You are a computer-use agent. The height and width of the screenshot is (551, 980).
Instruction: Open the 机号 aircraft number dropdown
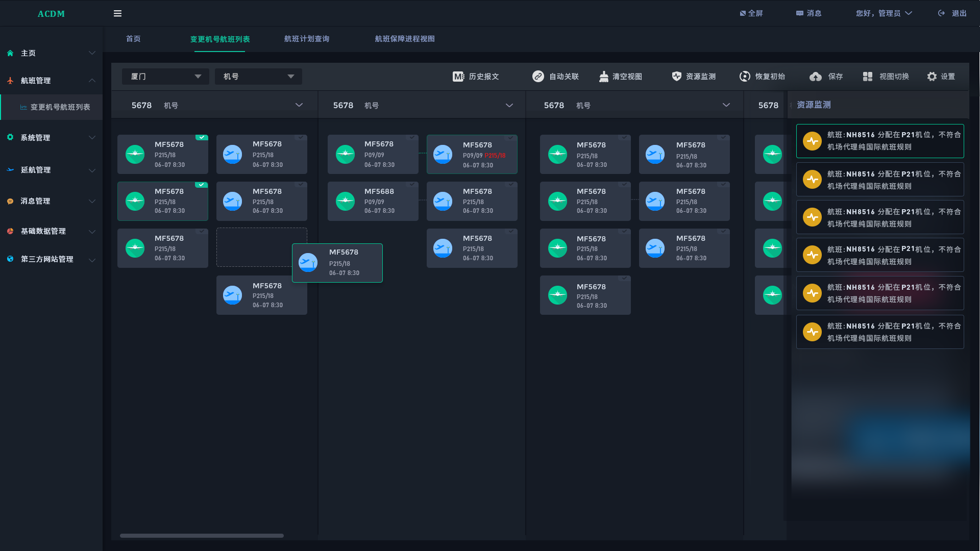click(x=258, y=77)
